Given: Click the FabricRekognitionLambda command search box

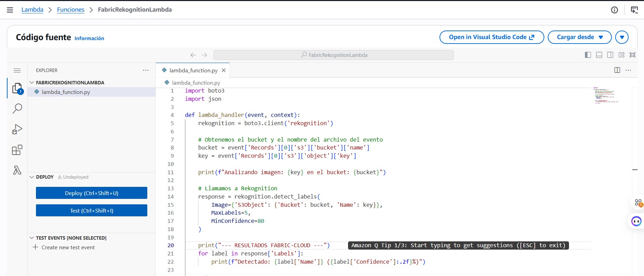Looking at the screenshot, I should coord(334,55).
